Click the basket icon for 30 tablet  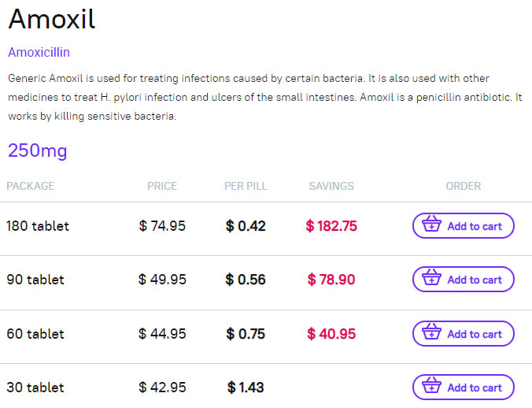click(431, 385)
